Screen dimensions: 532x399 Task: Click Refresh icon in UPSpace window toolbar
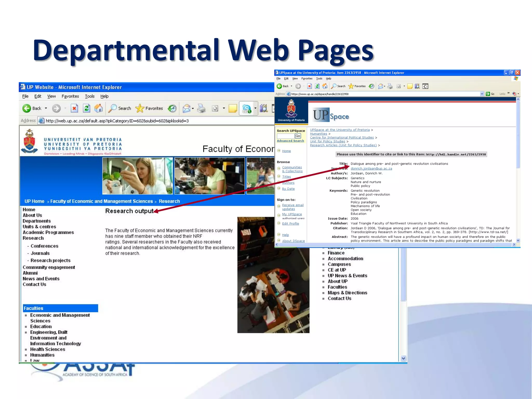pyautogui.click(x=317, y=86)
